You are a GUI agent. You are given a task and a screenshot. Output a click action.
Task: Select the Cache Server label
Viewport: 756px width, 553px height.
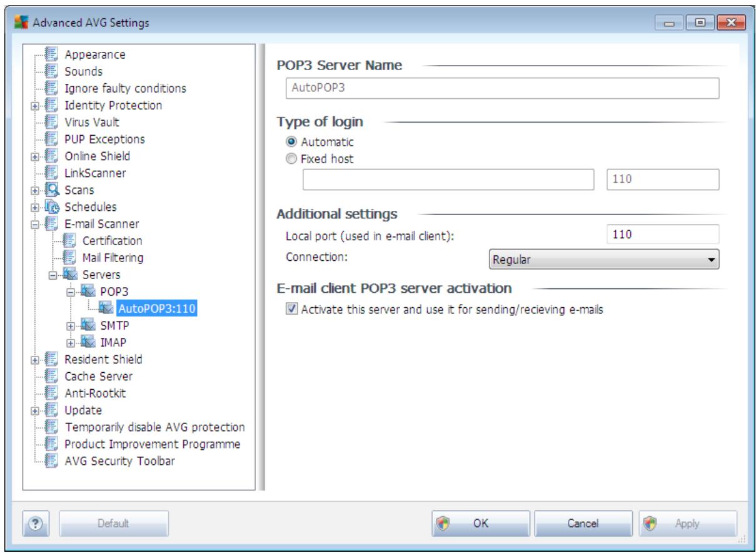tap(98, 376)
